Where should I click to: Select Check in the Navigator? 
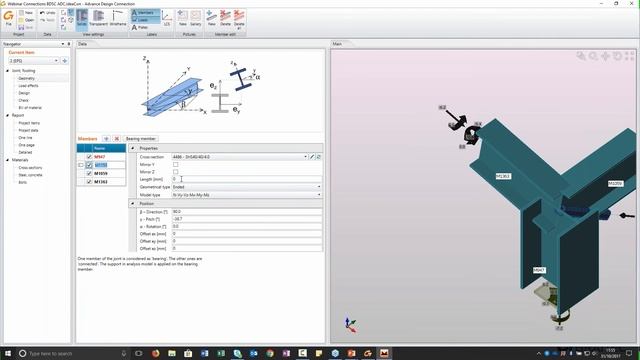[23, 100]
